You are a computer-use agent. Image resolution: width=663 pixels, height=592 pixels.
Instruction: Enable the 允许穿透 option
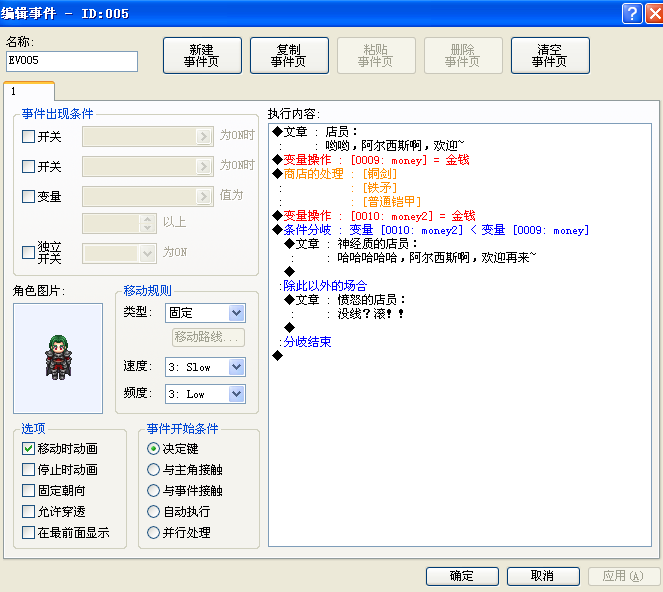[28, 512]
